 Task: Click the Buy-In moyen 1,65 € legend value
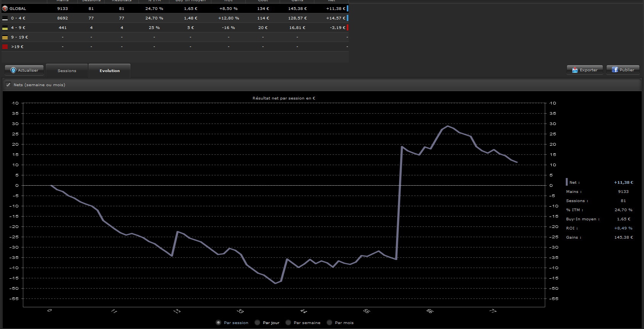tap(623, 219)
